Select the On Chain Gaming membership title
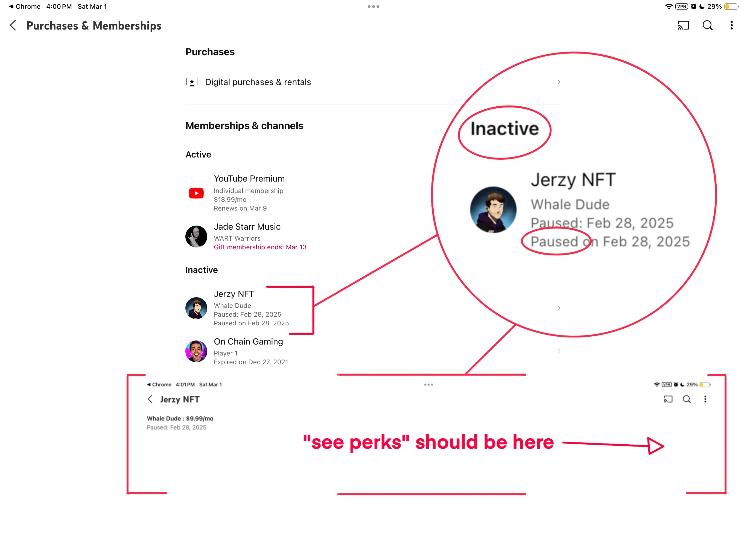This screenshot has width=747, height=560. tap(248, 342)
